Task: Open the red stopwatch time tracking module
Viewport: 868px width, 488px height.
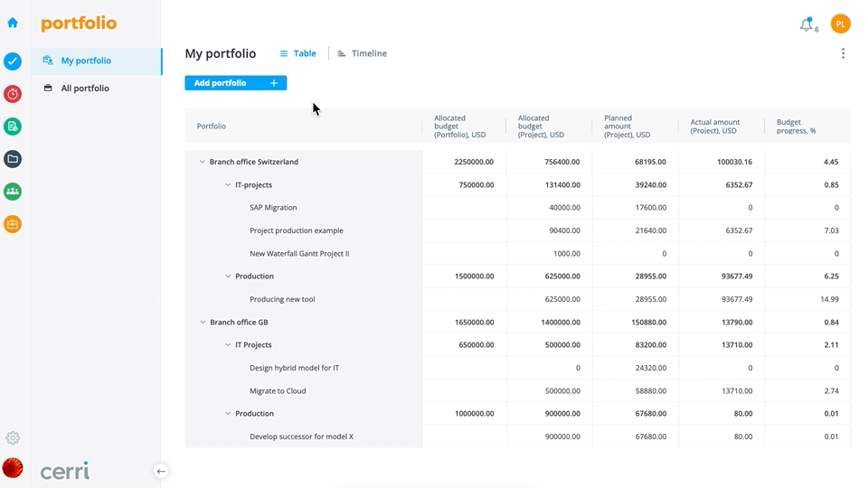Action: 13,94
